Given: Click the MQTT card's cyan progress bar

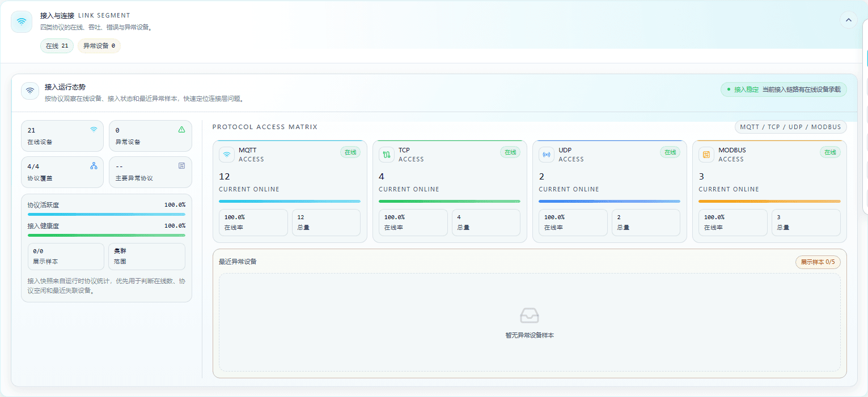Looking at the screenshot, I should pyautogui.click(x=290, y=201).
